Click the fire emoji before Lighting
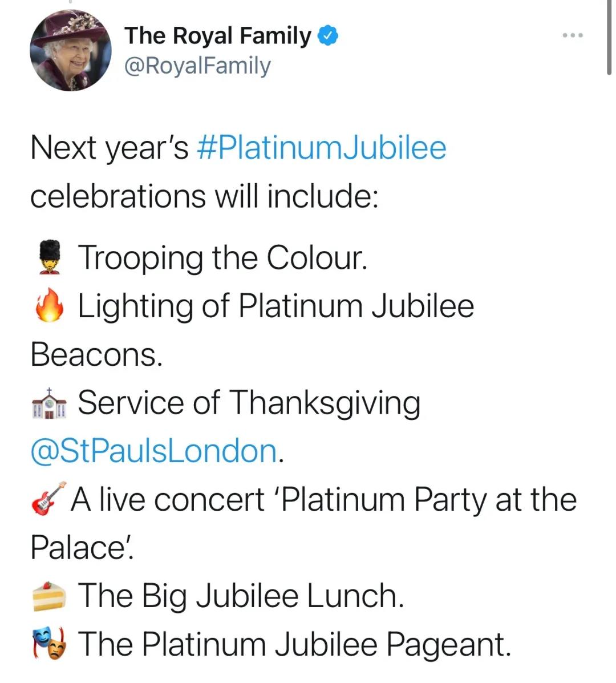Viewport: 616px width, 683px height. [49, 305]
